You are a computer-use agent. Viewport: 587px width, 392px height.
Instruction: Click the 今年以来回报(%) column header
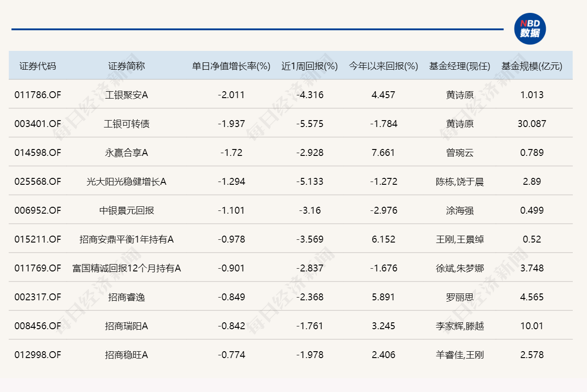[383, 66]
